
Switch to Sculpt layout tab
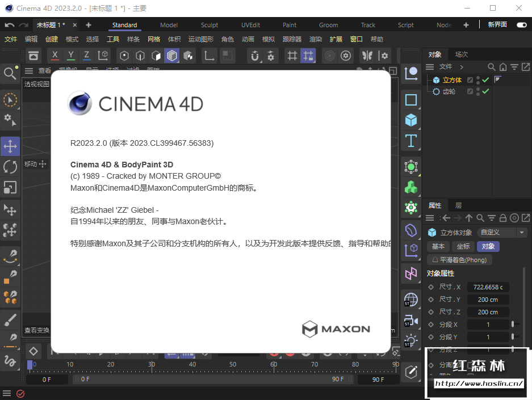tap(210, 25)
